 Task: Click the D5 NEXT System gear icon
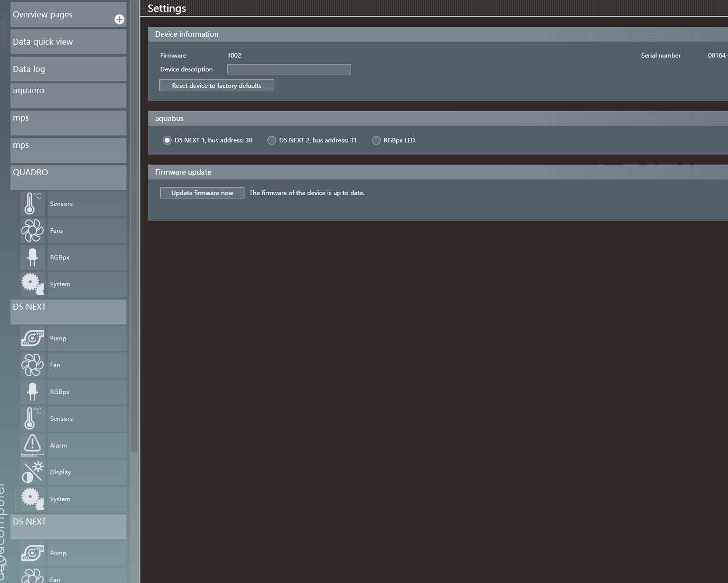point(32,499)
